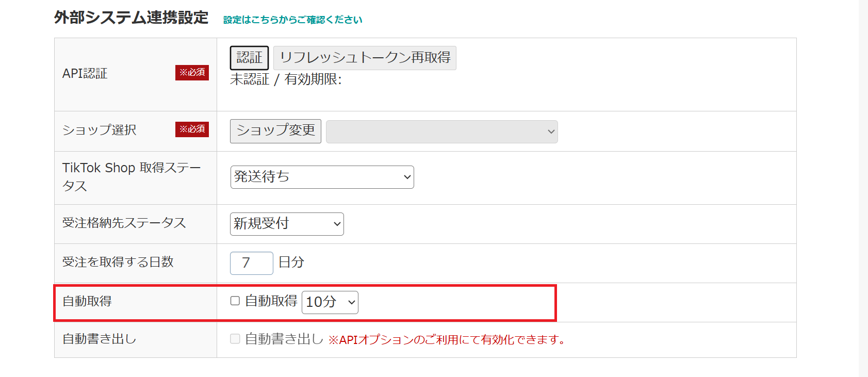Open the 新規受付 storage status dropdown
The height and width of the screenshot is (377, 868).
[287, 224]
